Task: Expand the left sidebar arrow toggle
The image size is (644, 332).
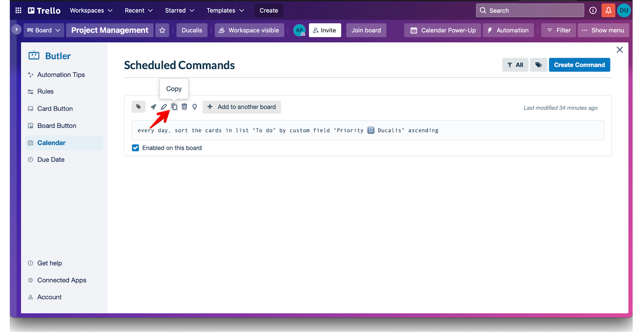Action: [x=16, y=30]
